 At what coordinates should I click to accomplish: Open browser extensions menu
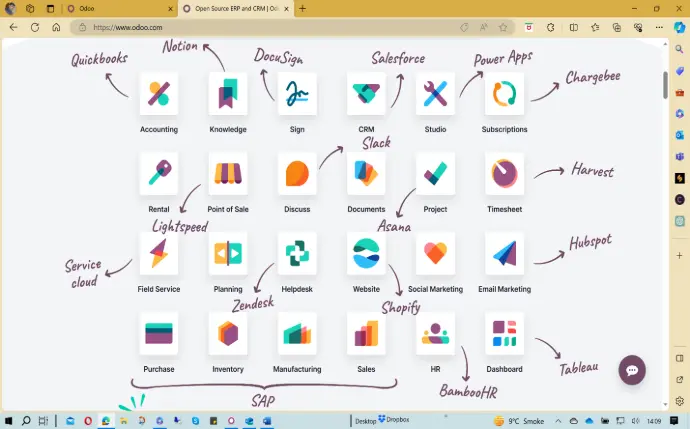tap(551, 27)
